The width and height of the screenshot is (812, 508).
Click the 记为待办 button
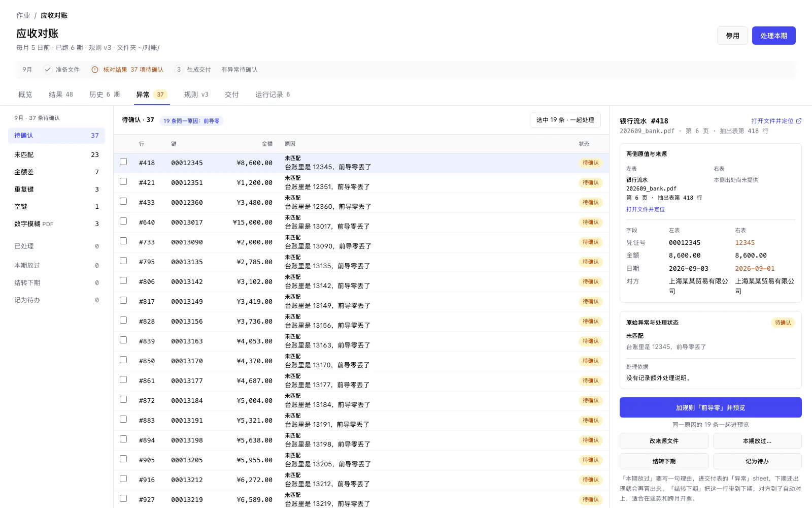[x=757, y=461]
